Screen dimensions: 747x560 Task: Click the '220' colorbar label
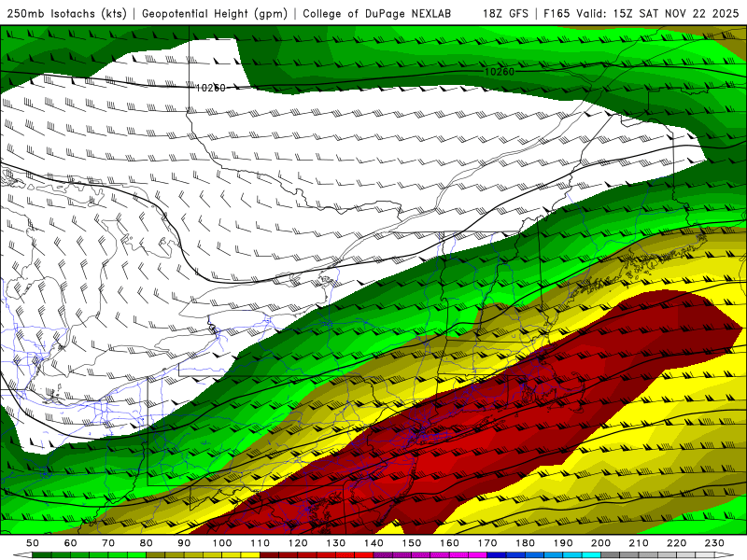tap(676, 543)
